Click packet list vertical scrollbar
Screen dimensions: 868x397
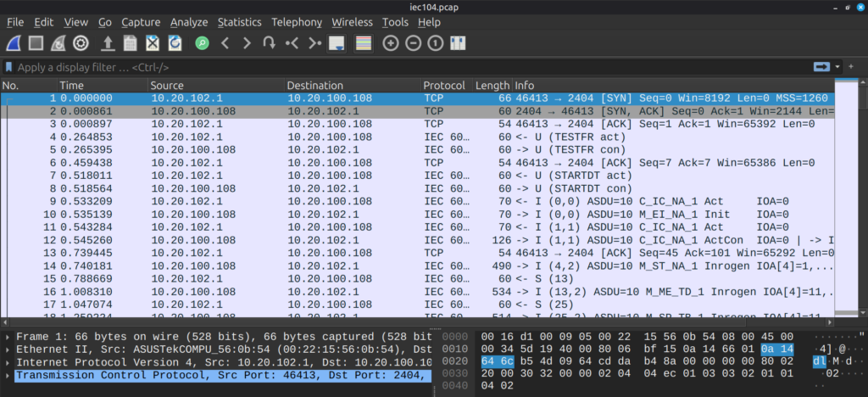pos(863,199)
